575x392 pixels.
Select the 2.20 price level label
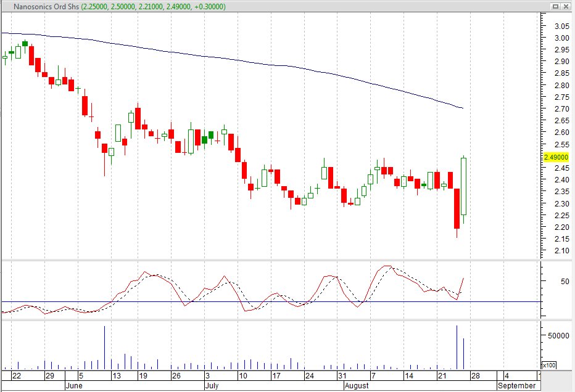pyautogui.click(x=562, y=227)
